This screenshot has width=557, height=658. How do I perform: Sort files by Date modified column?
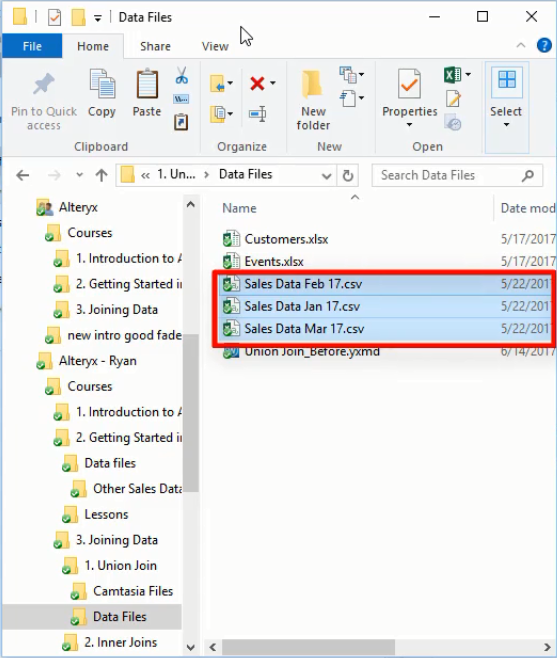(527, 208)
